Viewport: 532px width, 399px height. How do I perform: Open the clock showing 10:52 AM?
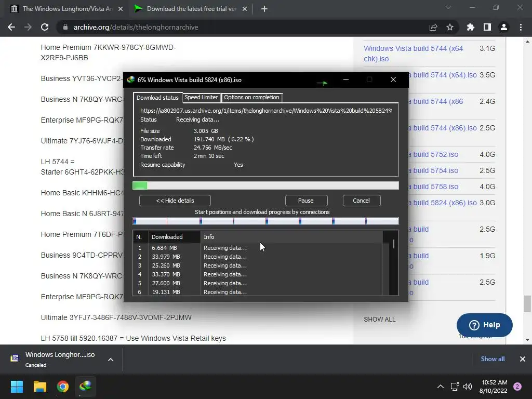pyautogui.click(x=494, y=387)
